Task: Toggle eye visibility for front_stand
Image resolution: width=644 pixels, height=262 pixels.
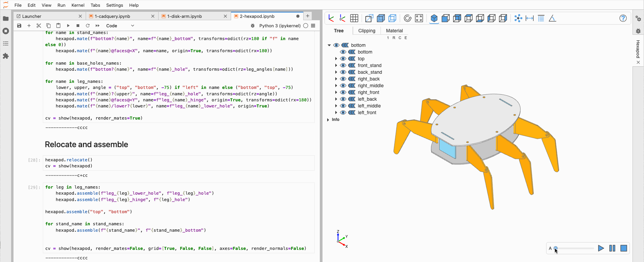Action: pos(343,65)
